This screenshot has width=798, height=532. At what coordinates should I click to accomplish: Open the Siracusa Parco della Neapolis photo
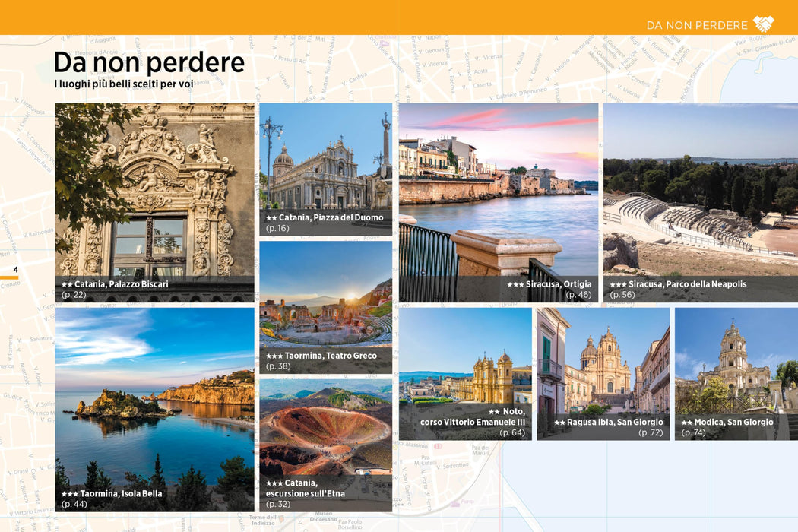coord(701,203)
